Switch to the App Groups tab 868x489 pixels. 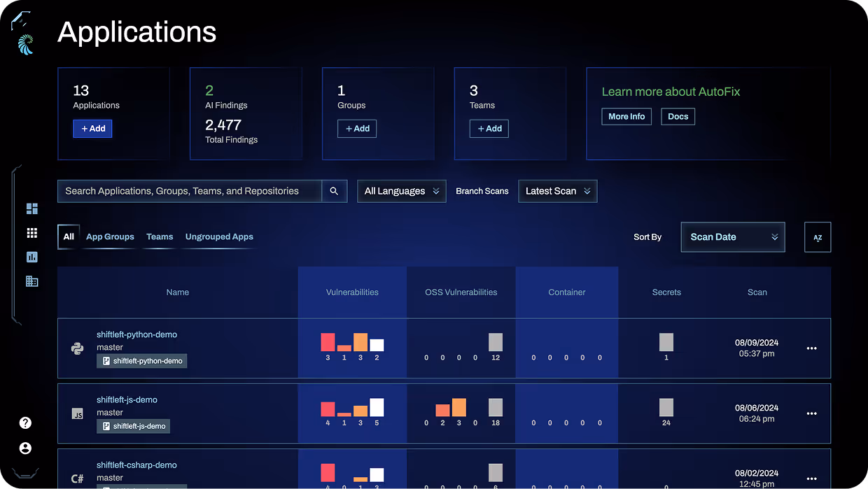pos(110,236)
